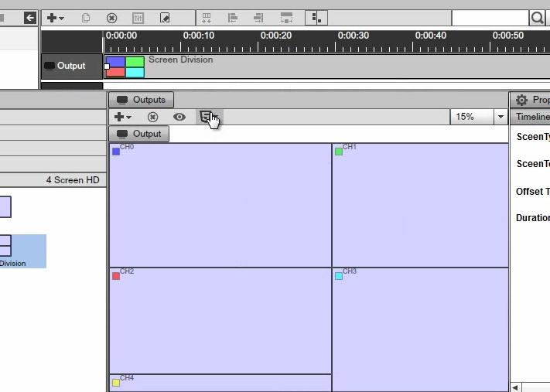Click the search magnifier icon

(x=537, y=18)
